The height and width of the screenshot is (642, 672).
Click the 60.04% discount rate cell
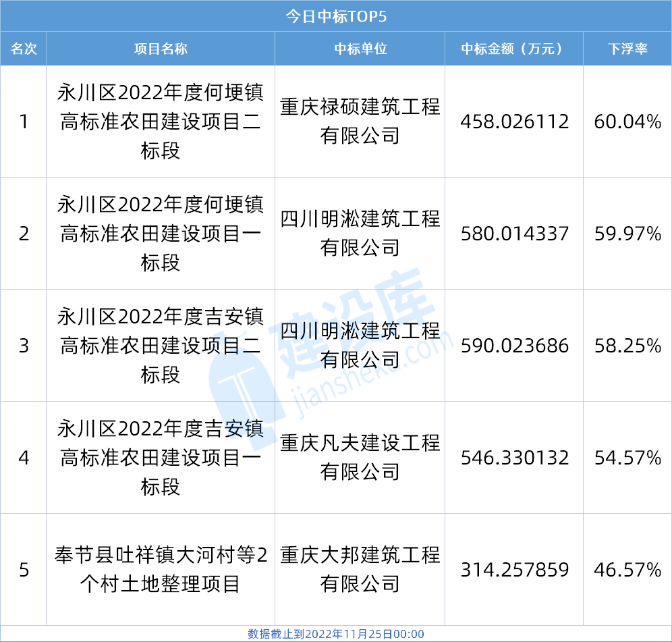click(x=627, y=122)
